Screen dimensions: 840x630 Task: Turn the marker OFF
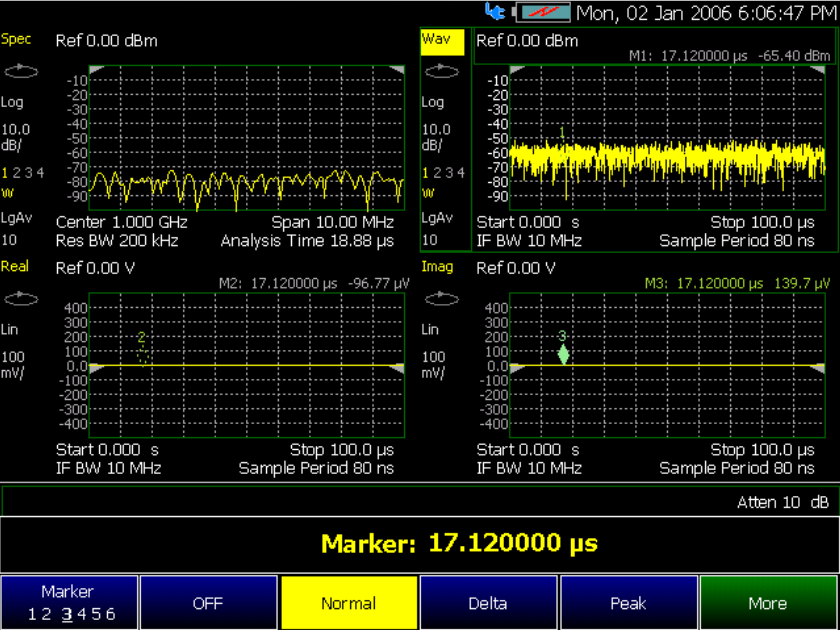click(208, 602)
